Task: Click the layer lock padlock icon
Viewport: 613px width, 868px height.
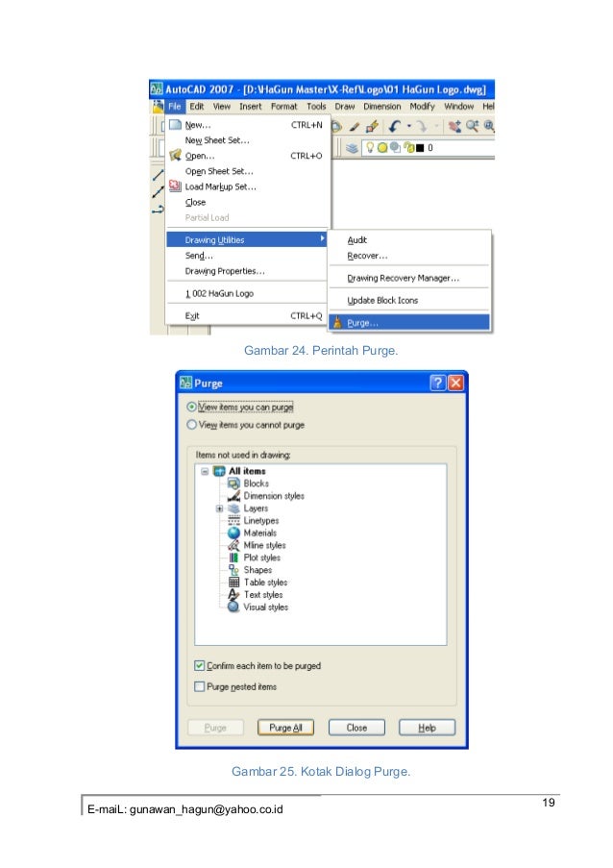Action: [409, 148]
